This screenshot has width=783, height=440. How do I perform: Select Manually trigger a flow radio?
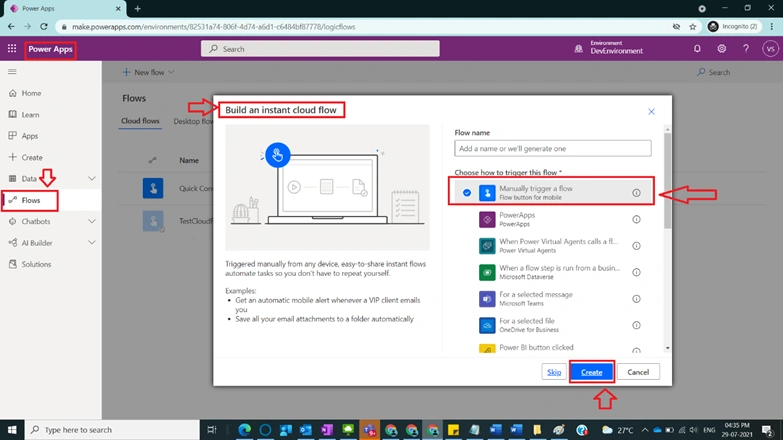pyautogui.click(x=467, y=193)
